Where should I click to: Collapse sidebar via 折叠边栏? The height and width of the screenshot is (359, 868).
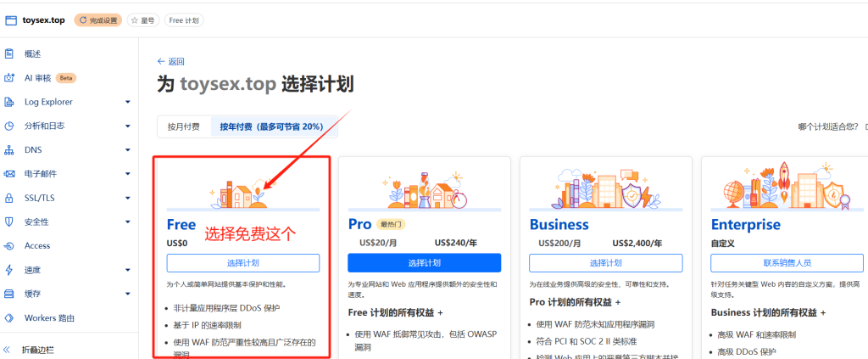point(39,350)
